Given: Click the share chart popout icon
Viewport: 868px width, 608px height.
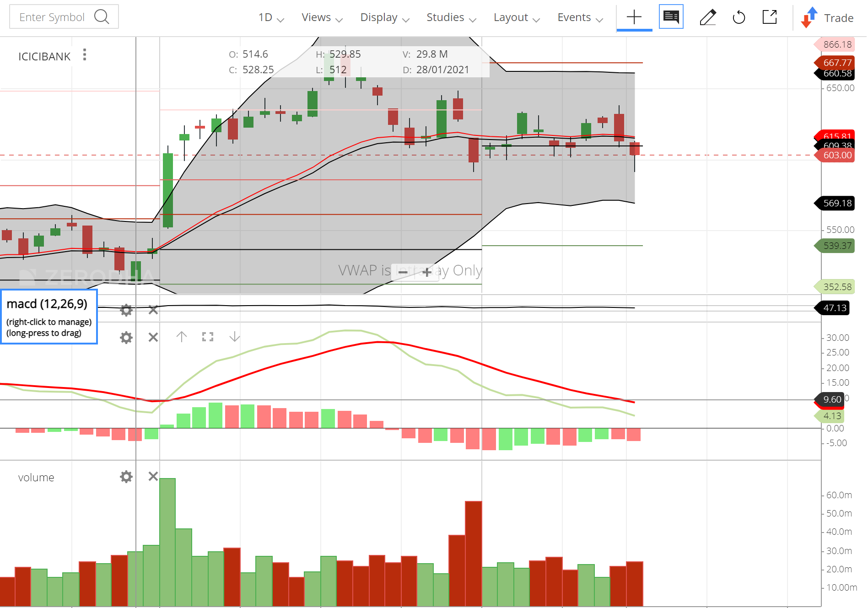Looking at the screenshot, I should tap(770, 17).
